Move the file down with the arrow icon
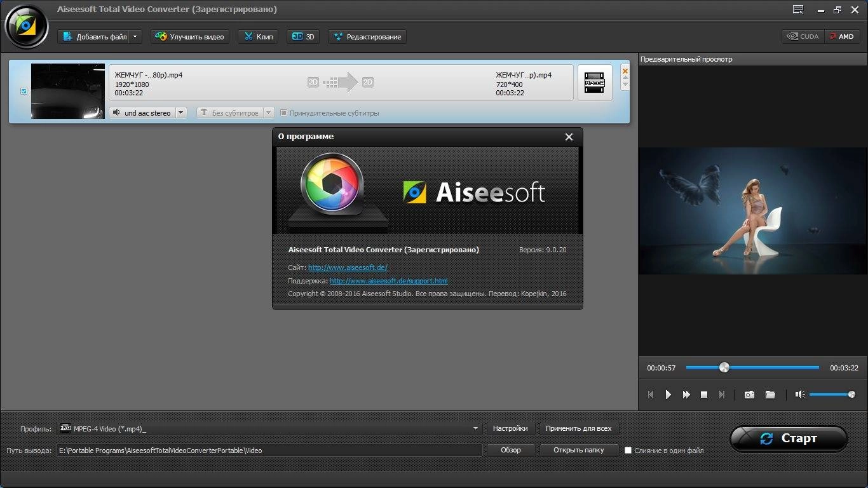Viewport: 868px width, 488px height. point(625,85)
